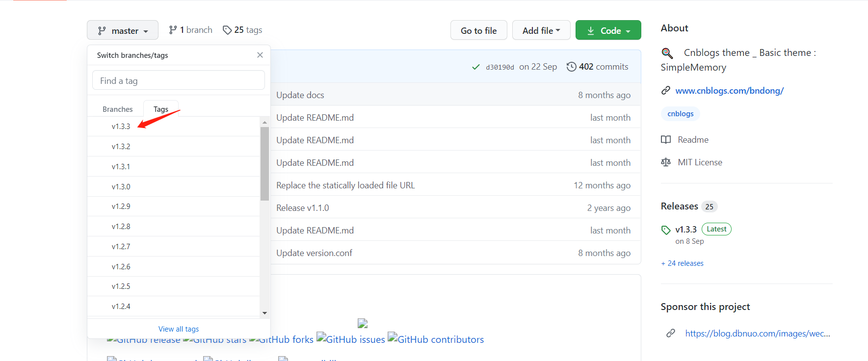The width and height of the screenshot is (868, 361).
Task: Click the GitHub contributors badge
Action: pyautogui.click(x=436, y=339)
